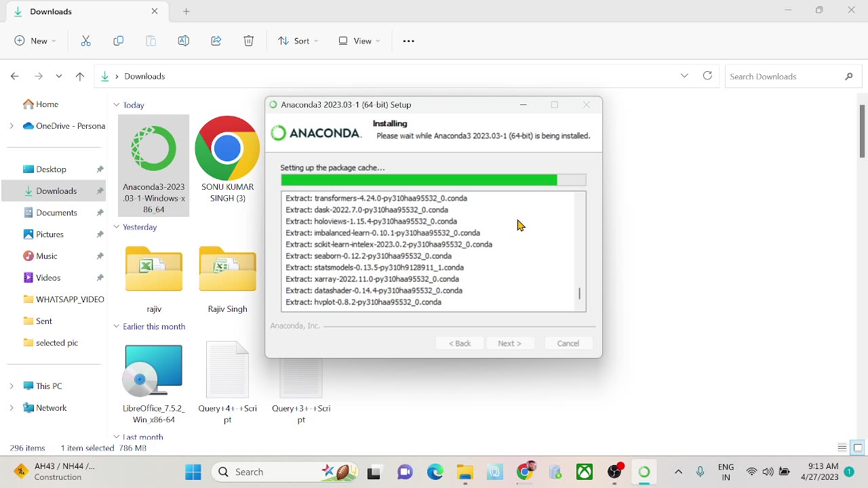The height and width of the screenshot is (488, 868).
Task: Select the Anaconda3-2023.03-1-Windows installer file
Action: pos(154,165)
